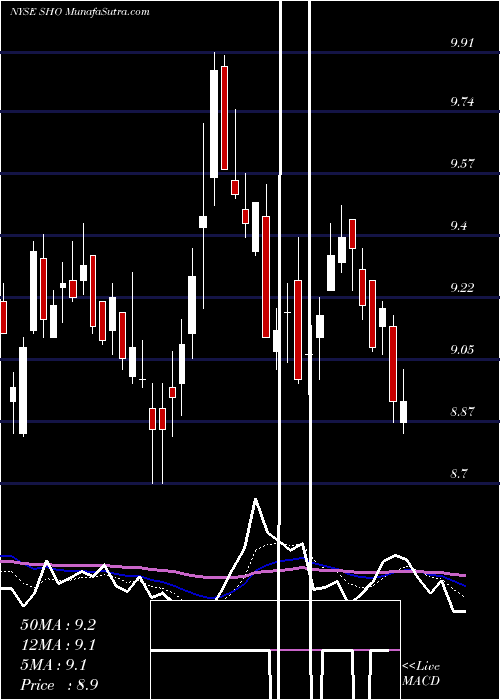Select the 9.22 price axis label
The width and height of the screenshot is (500, 700).
coord(462,288)
